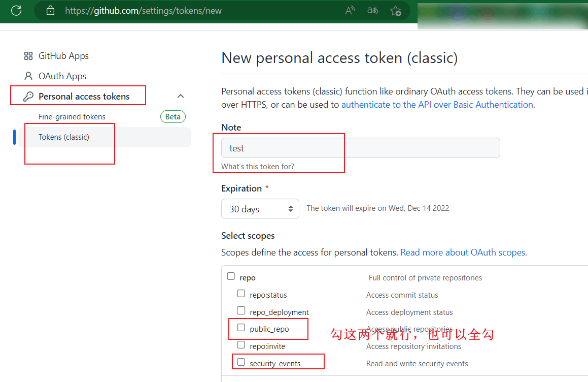Collapse the Personal access tokens section
Screen dimensions: 588x382
tap(181, 97)
